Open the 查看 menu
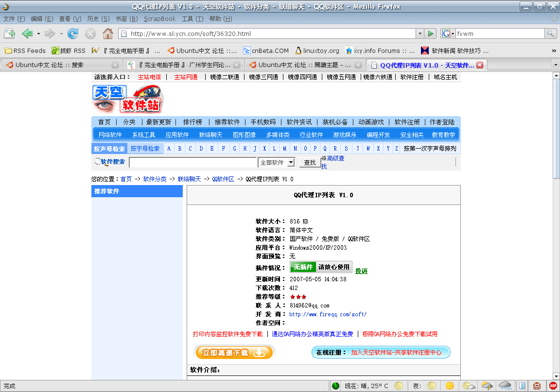Screen dimensions: 560x392 pos(70,19)
